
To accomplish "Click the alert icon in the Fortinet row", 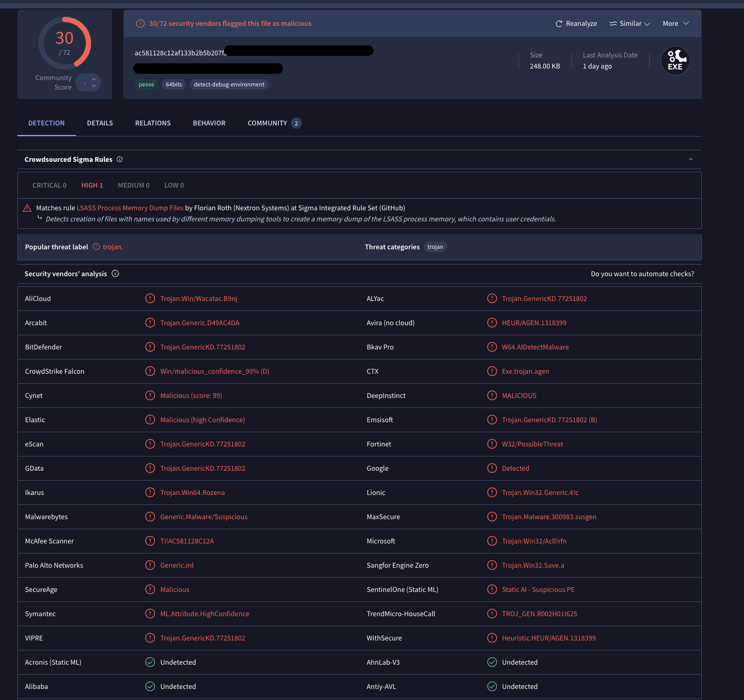I will click(492, 444).
